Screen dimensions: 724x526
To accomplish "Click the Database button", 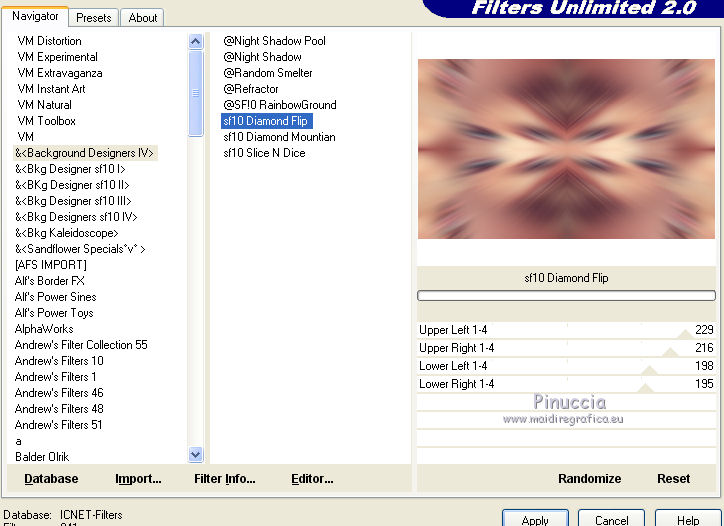I will (51, 479).
